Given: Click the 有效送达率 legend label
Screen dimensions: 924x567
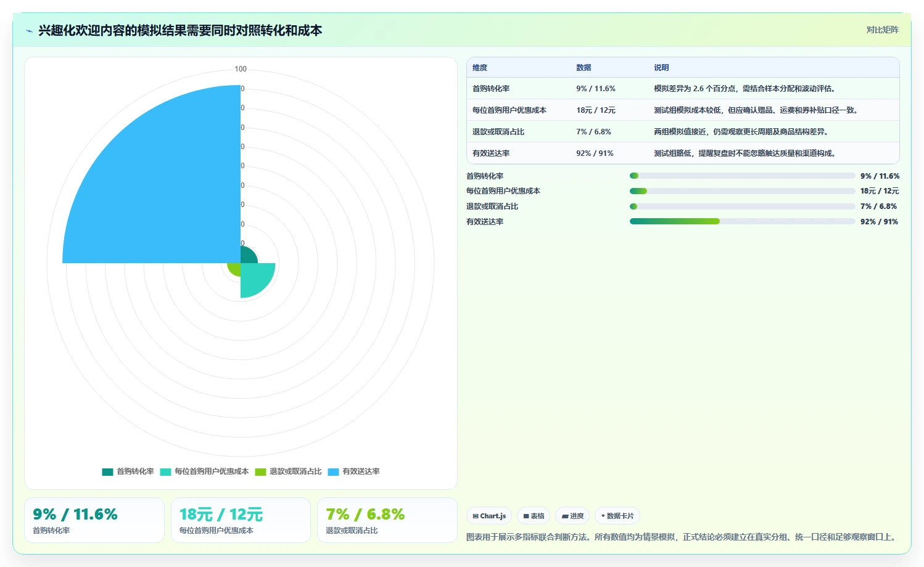Looking at the screenshot, I should click(x=361, y=471).
